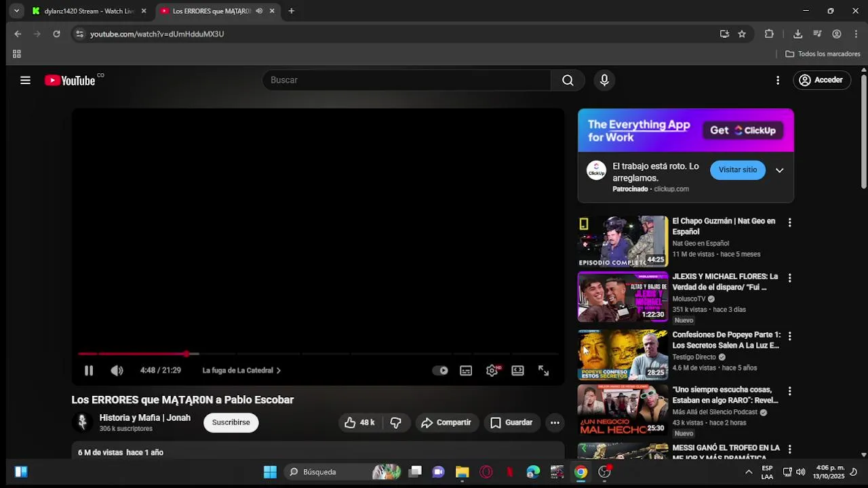Open media controls icon in toolbar
This screenshot has height=488, width=868.
[817, 34]
